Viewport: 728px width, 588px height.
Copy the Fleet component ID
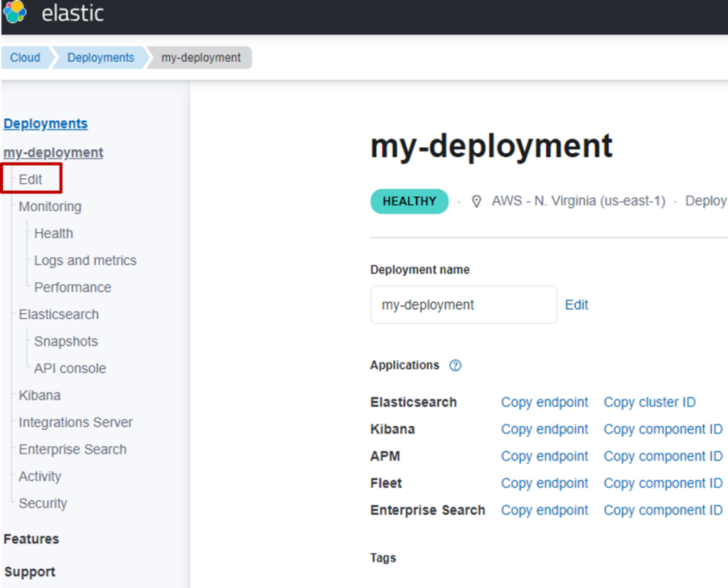point(663,483)
